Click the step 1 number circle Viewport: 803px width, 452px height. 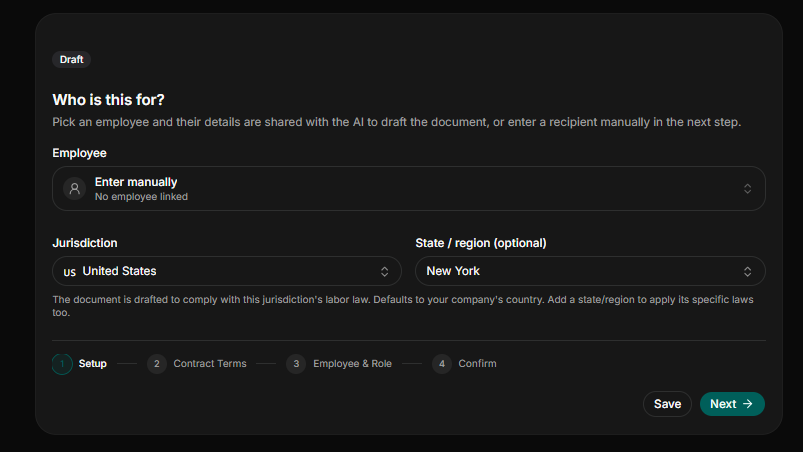(62, 364)
